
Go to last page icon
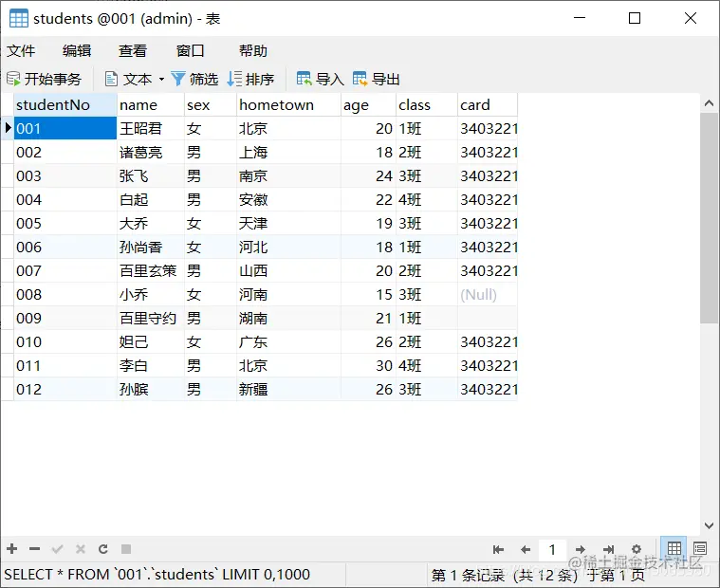click(x=608, y=549)
